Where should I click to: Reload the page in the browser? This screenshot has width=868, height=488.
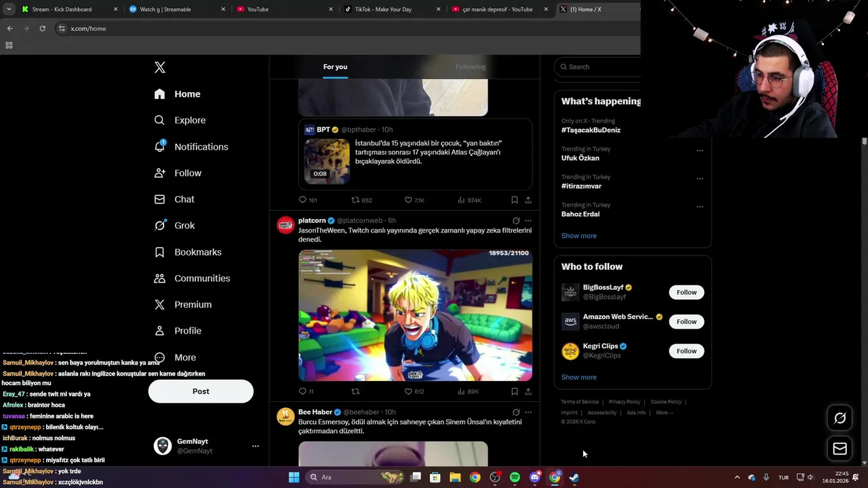(x=42, y=28)
